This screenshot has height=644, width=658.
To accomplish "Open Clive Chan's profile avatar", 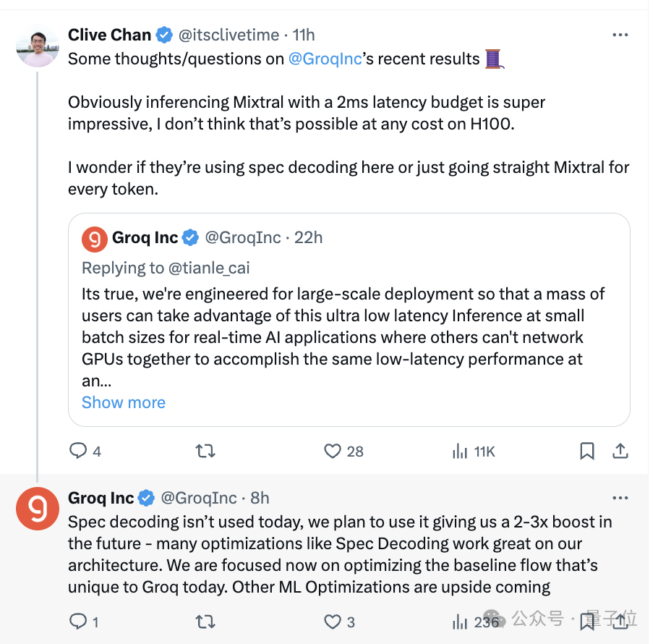I will 37,46.
